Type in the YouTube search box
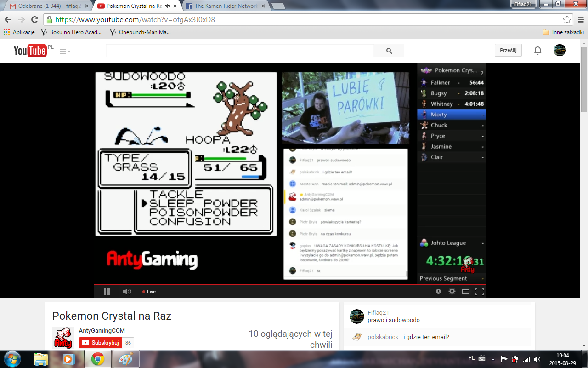Viewport: 588px width, 368px height. click(240, 51)
